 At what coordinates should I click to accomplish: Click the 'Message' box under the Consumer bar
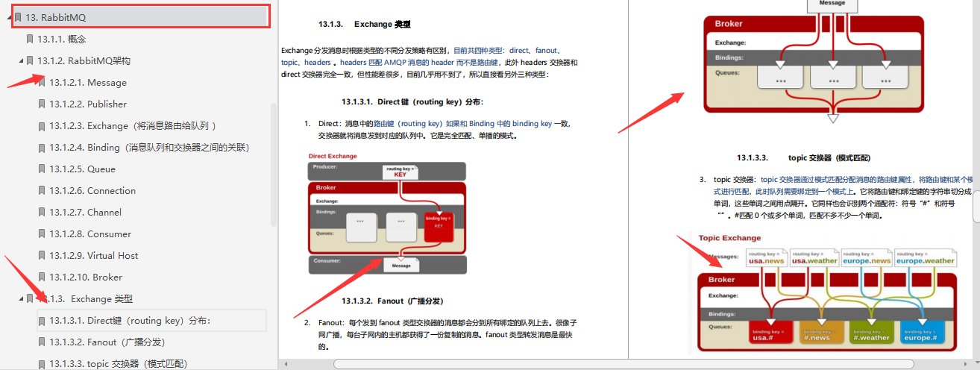(401, 265)
